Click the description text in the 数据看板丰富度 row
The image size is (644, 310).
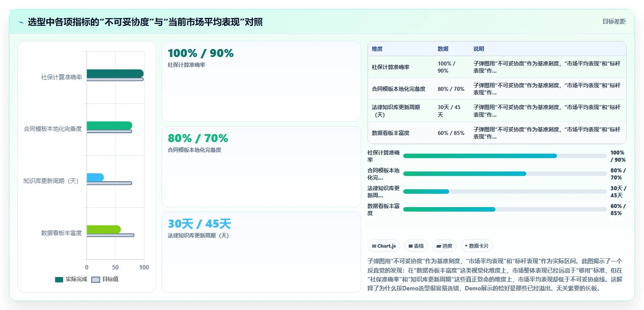coord(547,133)
